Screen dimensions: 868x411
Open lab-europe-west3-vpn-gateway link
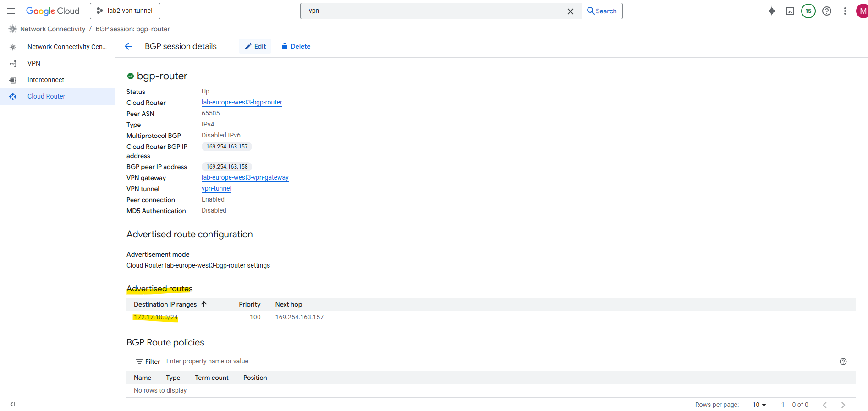coord(245,178)
